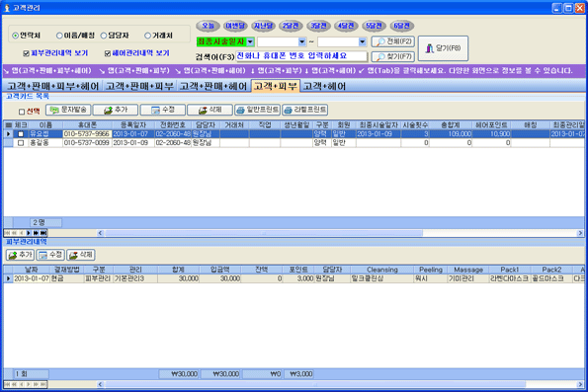
Task: Click the 기본관리3 cell
Action: coord(135,278)
